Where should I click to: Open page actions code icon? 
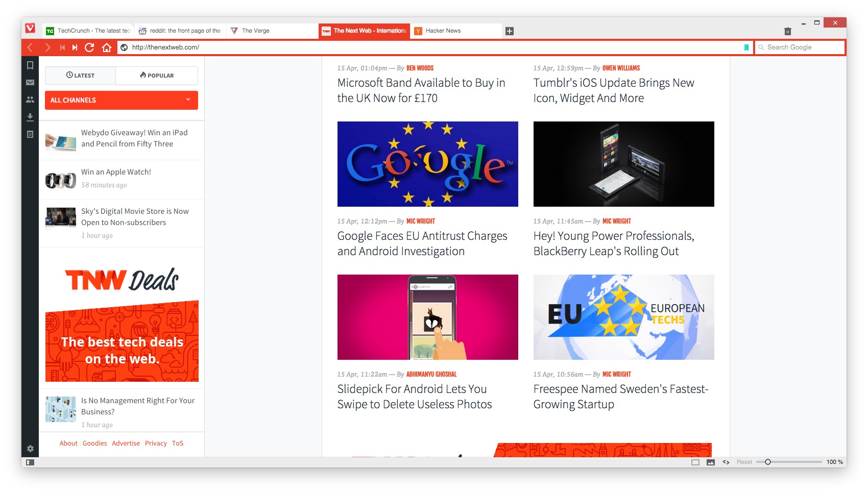pos(726,462)
